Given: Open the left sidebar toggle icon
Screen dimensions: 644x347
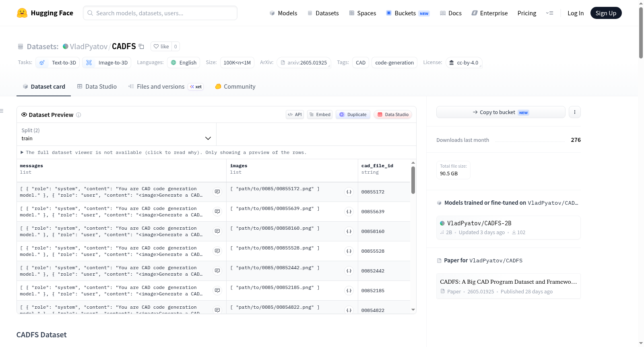Looking at the screenshot, I should pos(2,111).
